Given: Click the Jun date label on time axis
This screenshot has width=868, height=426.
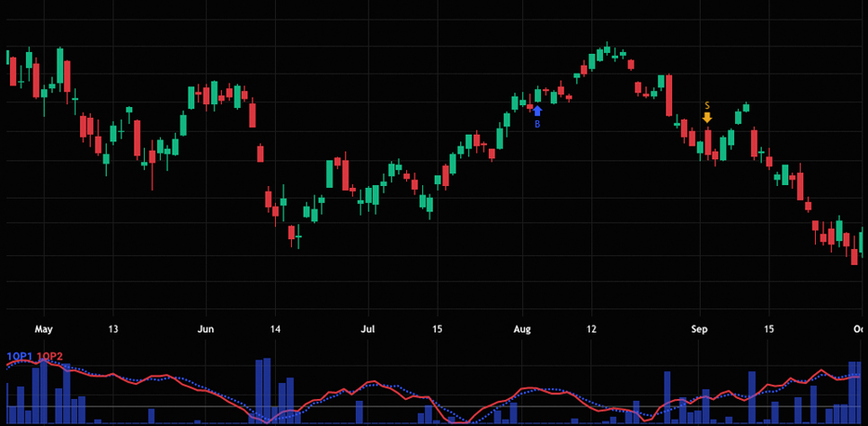Looking at the screenshot, I should (x=206, y=329).
